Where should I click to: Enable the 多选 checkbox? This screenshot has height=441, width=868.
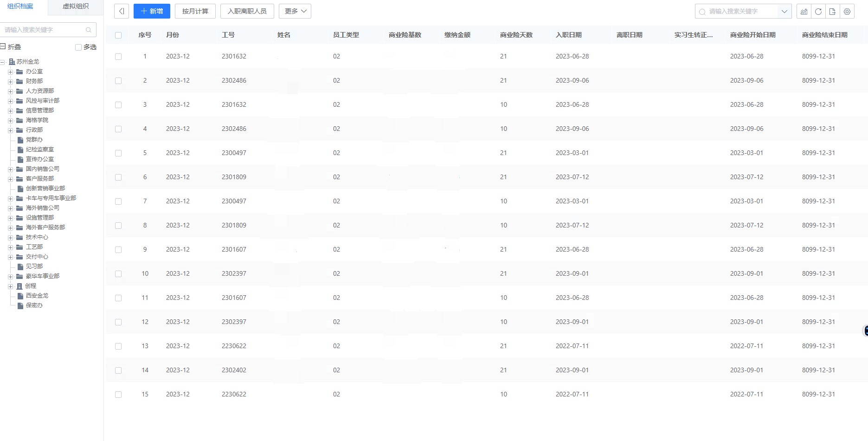78,47
